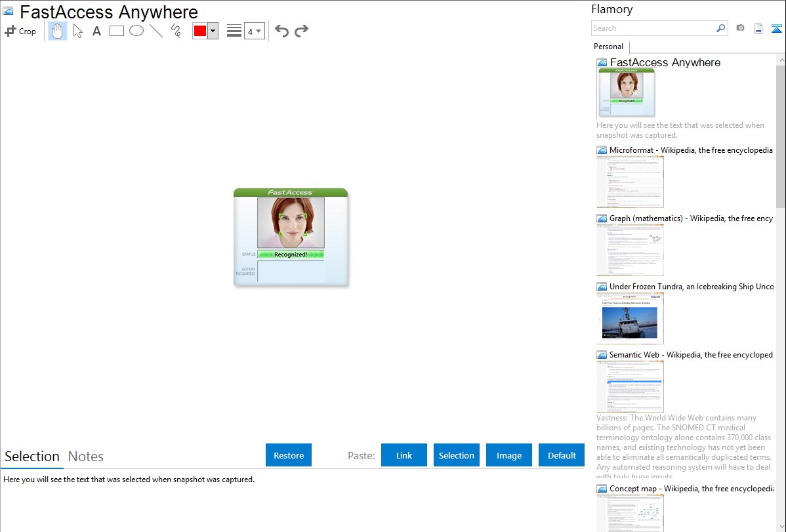Image resolution: width=786 pixels, height=532 pixels.
Task: Click the snapshot icon beside main title
Action: (8, 11)
